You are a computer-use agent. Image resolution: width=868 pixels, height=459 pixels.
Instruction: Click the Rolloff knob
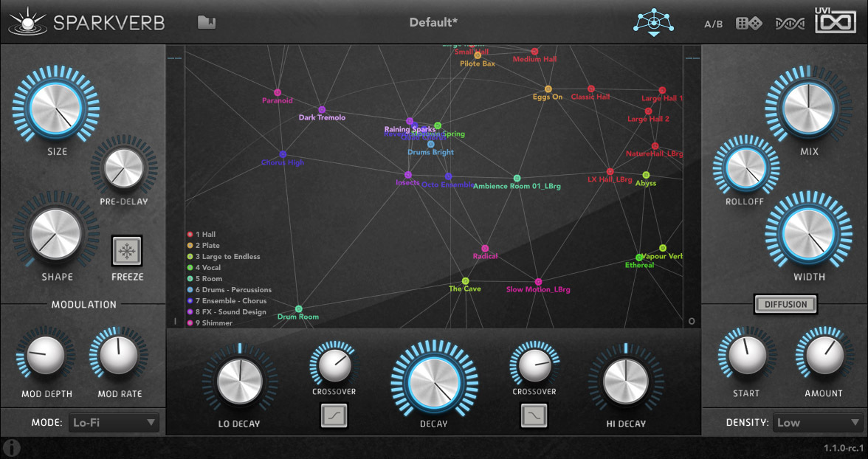tap(745, 168)
